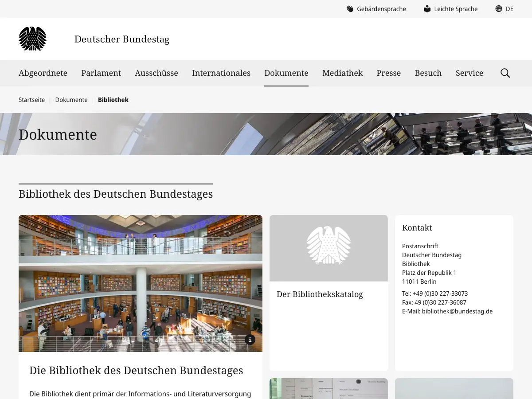Go to Startseite breadcrumb
The width and height of the screenshot is (532, 399).
(x=31, y=100)
